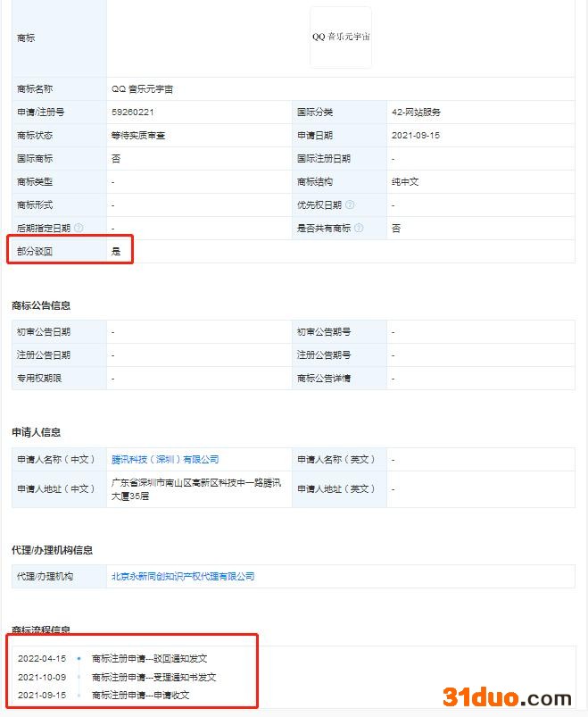Click the trademark structure value 纯中文
Image resolution: width=588 pixels, height=717 pixels.
click(405, 181)
